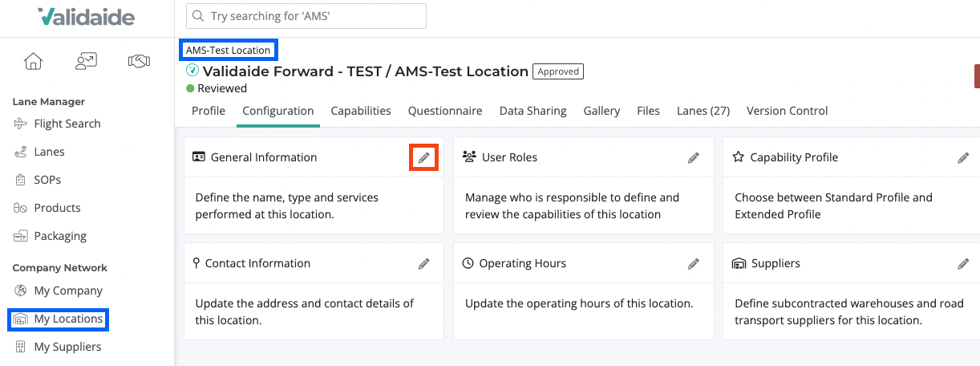Click the Operating Hours card title

tap(523, 263)
